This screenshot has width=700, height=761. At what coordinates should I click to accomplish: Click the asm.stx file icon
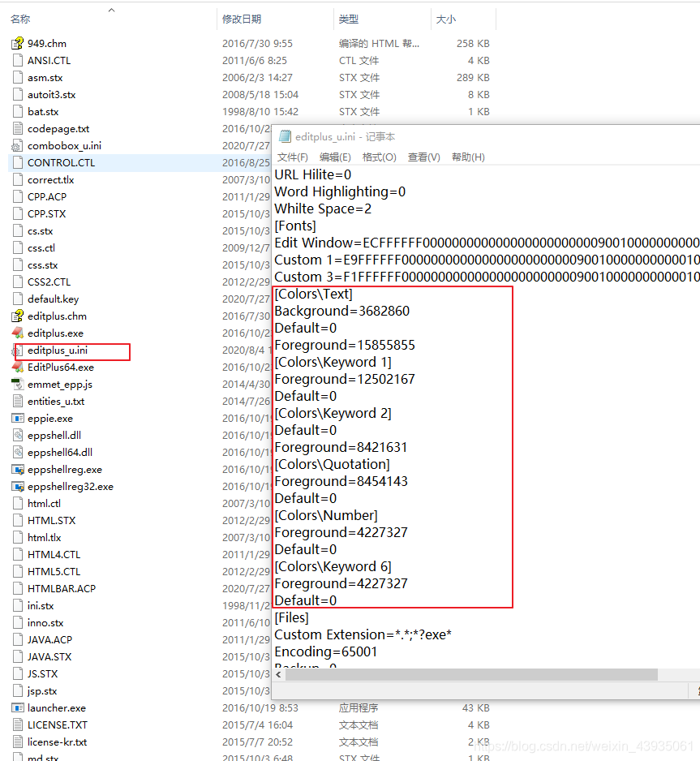[x=18, y=78]
